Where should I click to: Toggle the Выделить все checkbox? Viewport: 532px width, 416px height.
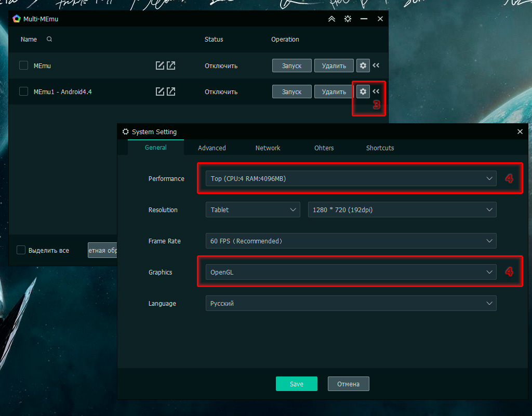tap(21, 250)
